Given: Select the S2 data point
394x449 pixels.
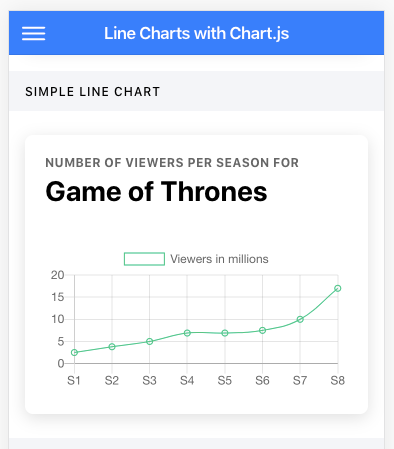Looking at the screenshot, I should pos(112,347).
